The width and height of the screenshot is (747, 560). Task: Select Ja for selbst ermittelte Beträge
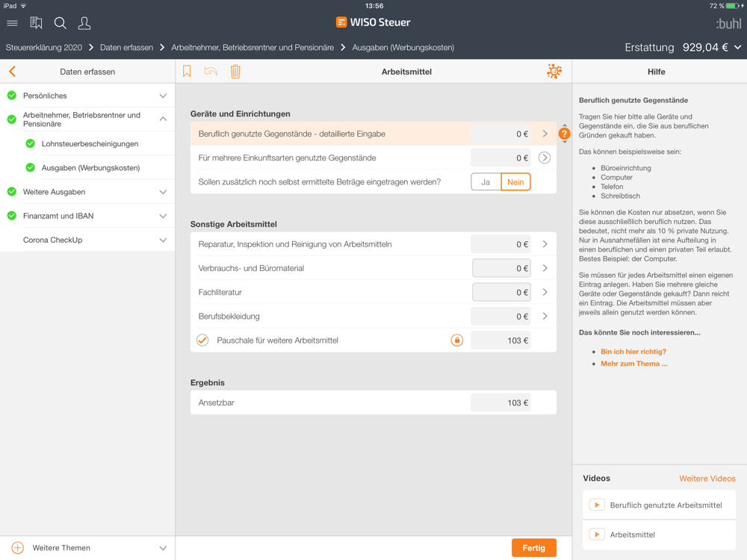point(486,182)
